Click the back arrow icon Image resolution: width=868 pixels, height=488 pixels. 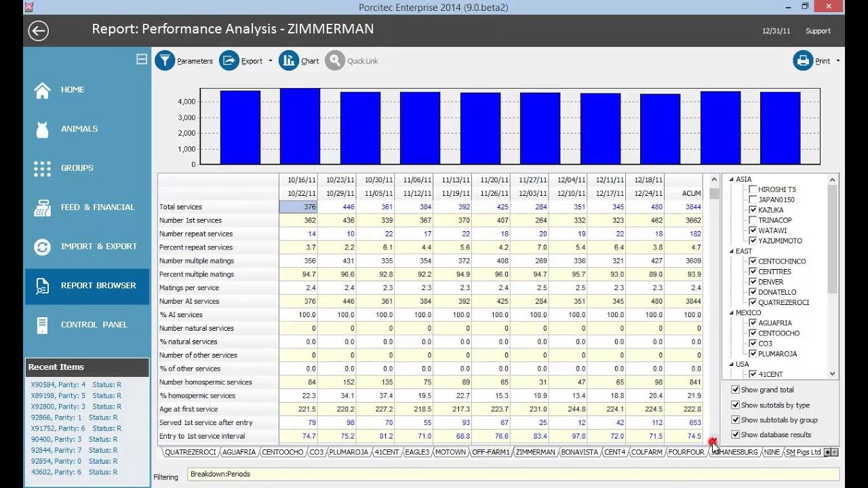(39, 30)
